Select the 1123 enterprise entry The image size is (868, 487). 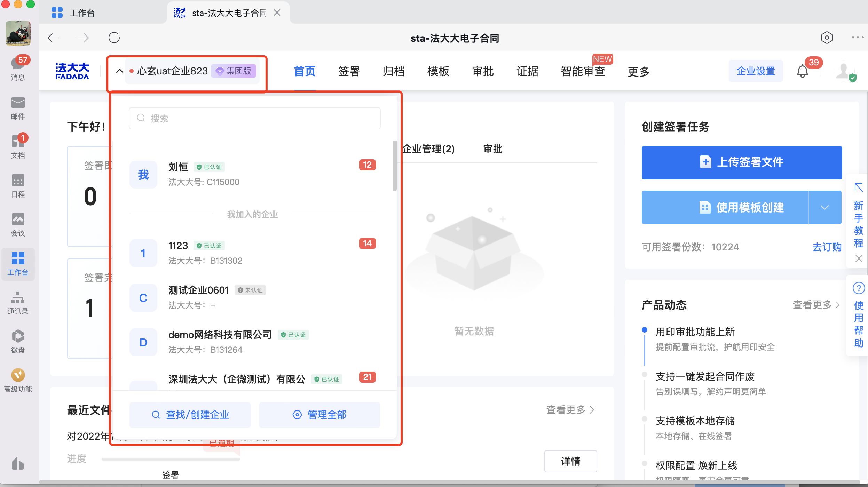pyautogui.click(x=253, y=253)
